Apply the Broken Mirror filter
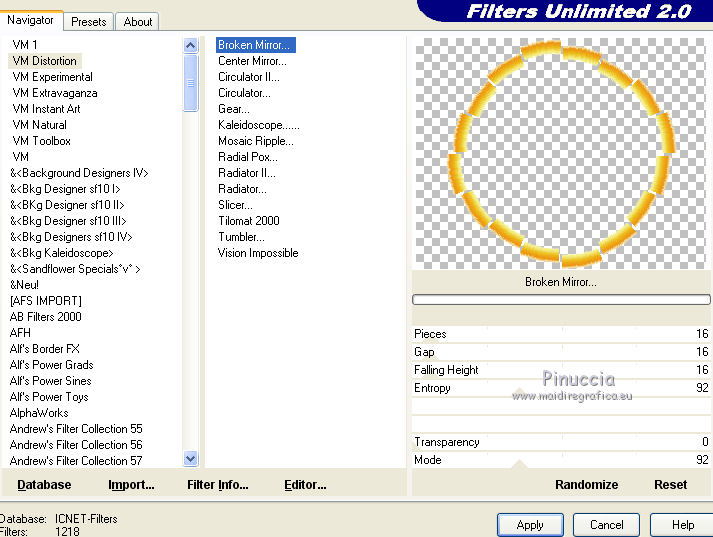Image resolution: width=713 pixels, height=537 pixels. tap(530, 525)
